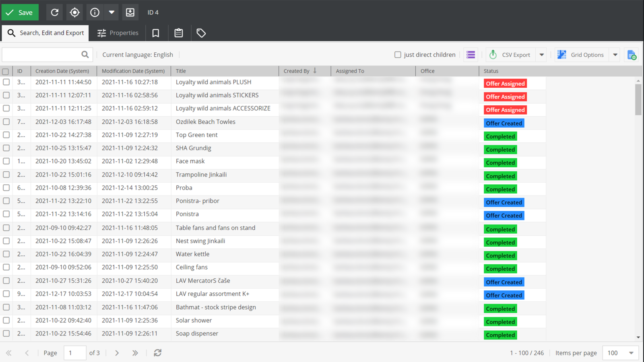Expand the Grid Options dropdown arrow
644x362 pixels.
coord(615,55)
